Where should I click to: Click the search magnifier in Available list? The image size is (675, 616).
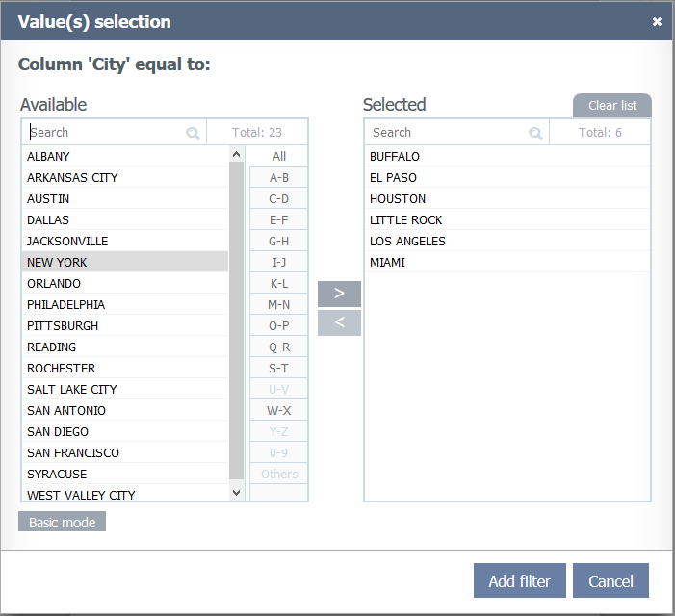tap(193, 133)
